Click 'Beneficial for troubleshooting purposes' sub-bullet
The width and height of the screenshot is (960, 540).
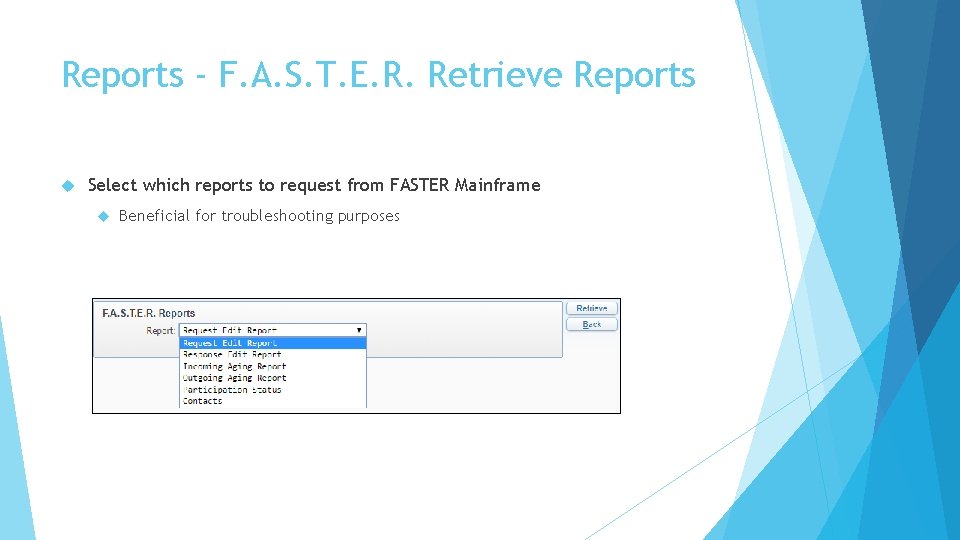259,216
